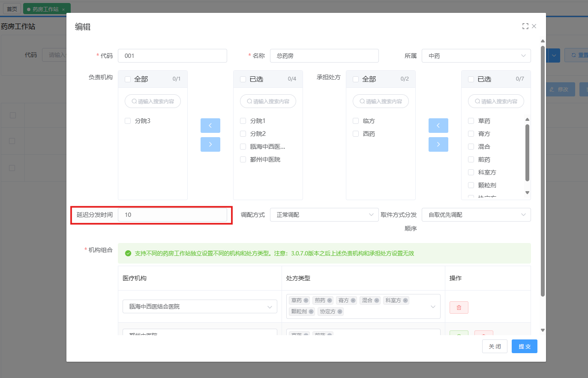Remove the 协定方 tag via its x icon
The image size is (588, 378).
(x=340, y=312)
